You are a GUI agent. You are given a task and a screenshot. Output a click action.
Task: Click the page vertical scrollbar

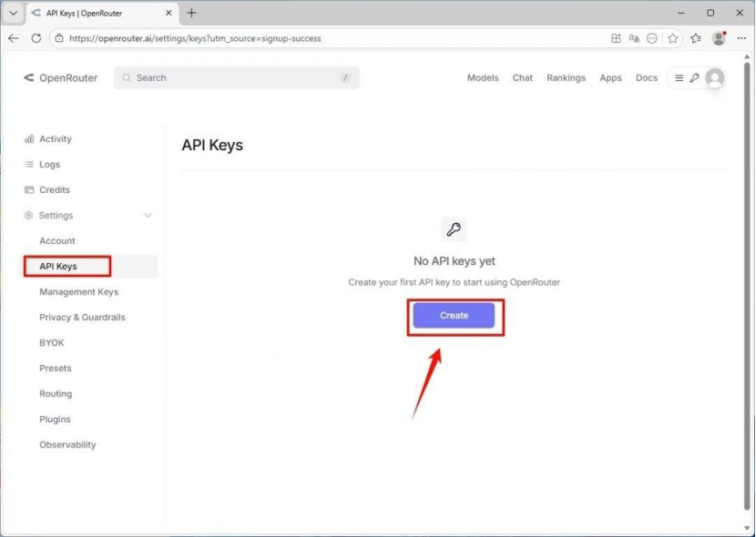(747, 284)
